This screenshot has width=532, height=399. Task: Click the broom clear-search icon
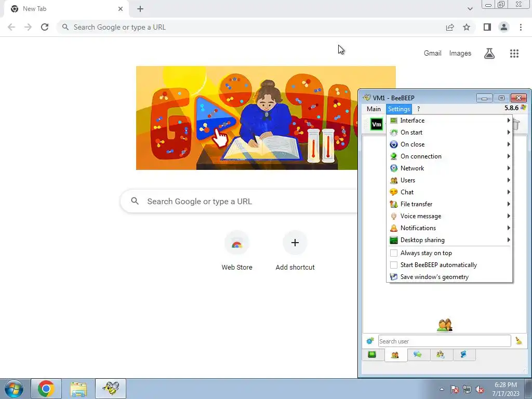519,341
